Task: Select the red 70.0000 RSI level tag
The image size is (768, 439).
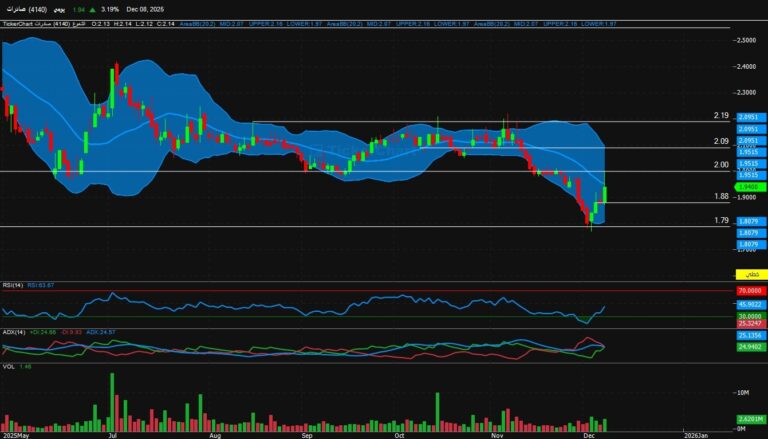Action: (x=749, y=292)
